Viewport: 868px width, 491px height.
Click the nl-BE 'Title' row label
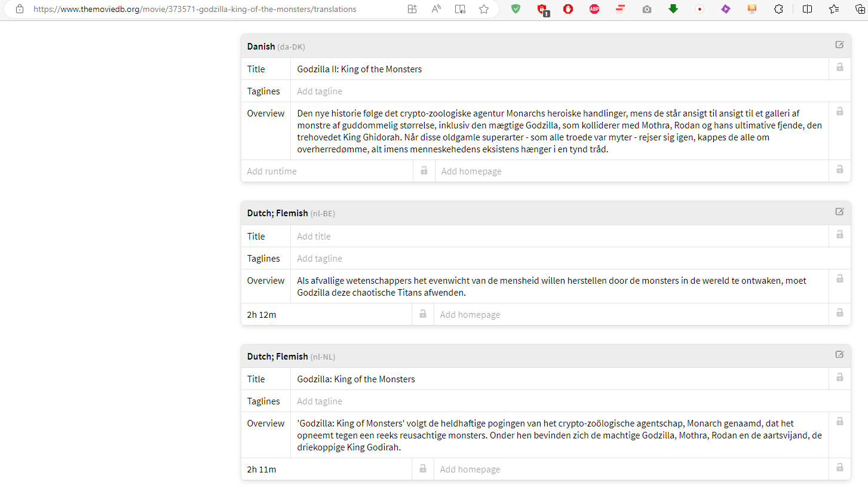point(256,237)
